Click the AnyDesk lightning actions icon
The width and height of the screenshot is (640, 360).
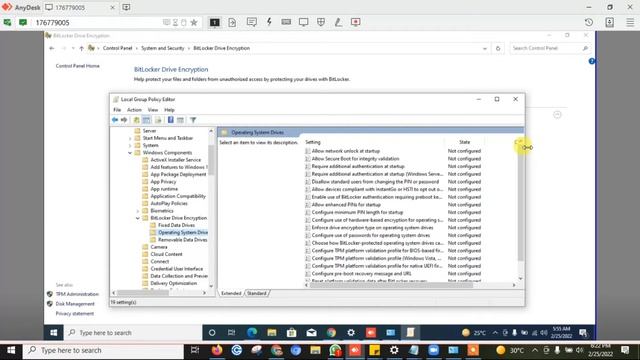pyautogui.click(x=269, y=22)
